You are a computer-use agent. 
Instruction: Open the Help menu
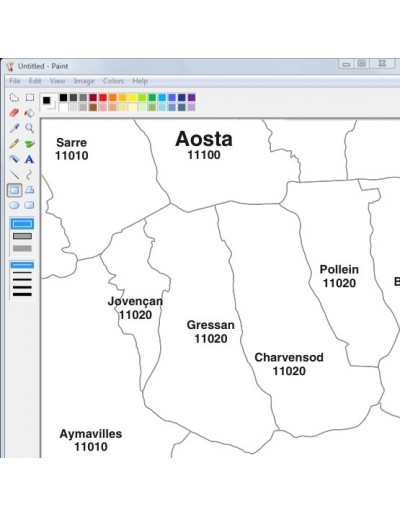click(140, 81)
